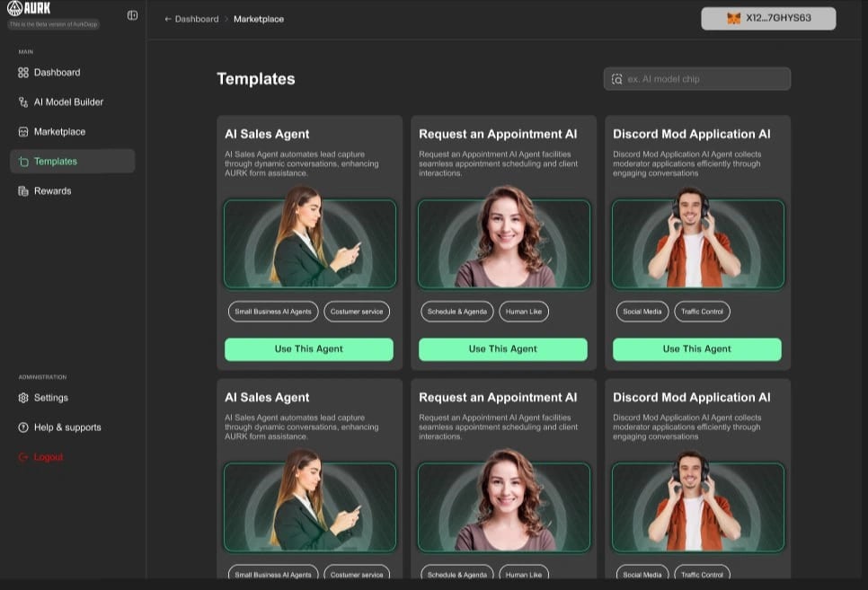This screenshot has height=590, width=868.
Task: Click the upper "Request an Appointment AI" card title
Action: pyautogui.click(x=498, y=134)
